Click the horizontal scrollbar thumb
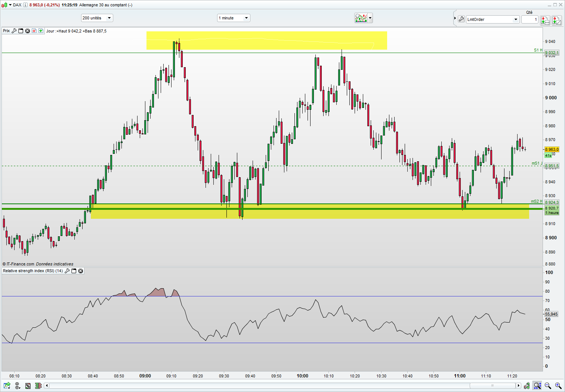Screen dimensions: 565x392 point(493,386)
